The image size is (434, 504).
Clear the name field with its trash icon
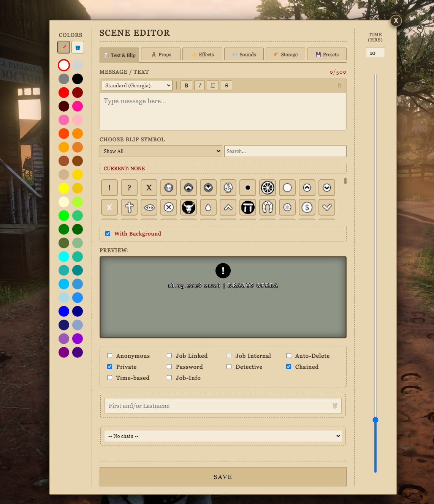[335, 406]
